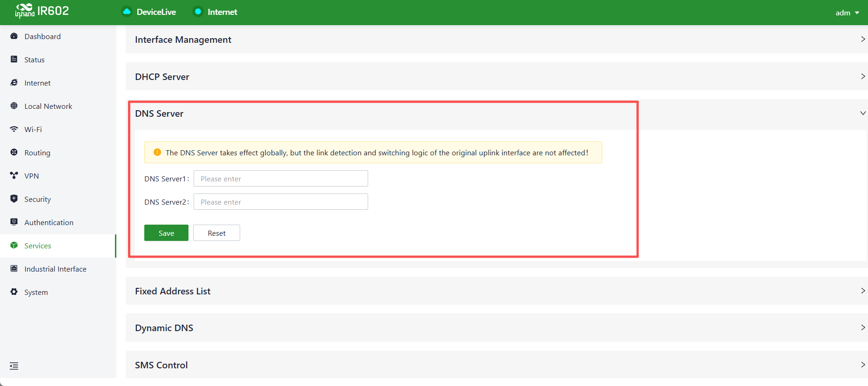
Task: Click the SMS Control heading
Action: pyautogui.click(x=161, y=365)
